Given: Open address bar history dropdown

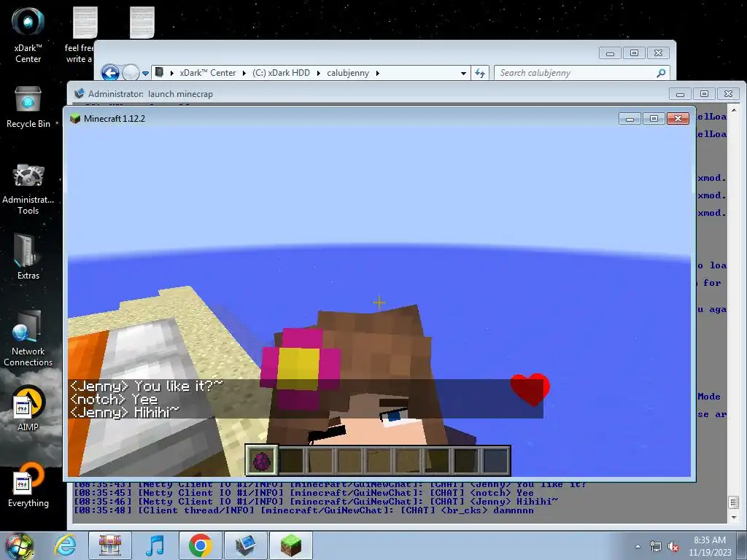Looking at the screenshot, I should 463,74.
